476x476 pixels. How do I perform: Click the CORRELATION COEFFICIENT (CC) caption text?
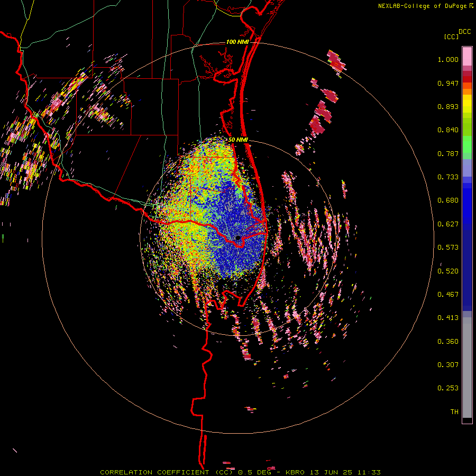coord(167,472)
